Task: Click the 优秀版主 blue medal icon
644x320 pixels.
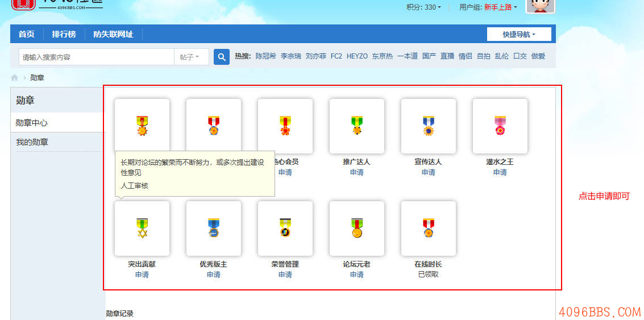Action: point(213,228)
